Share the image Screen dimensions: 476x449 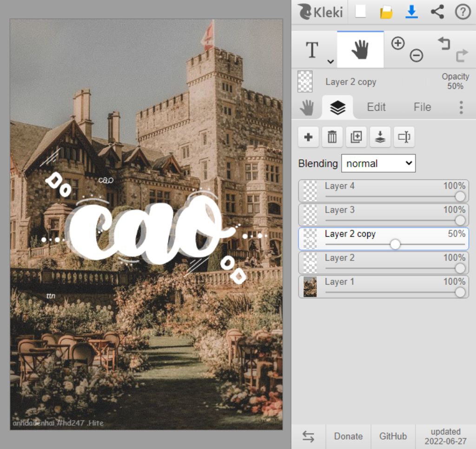[437, 12]
